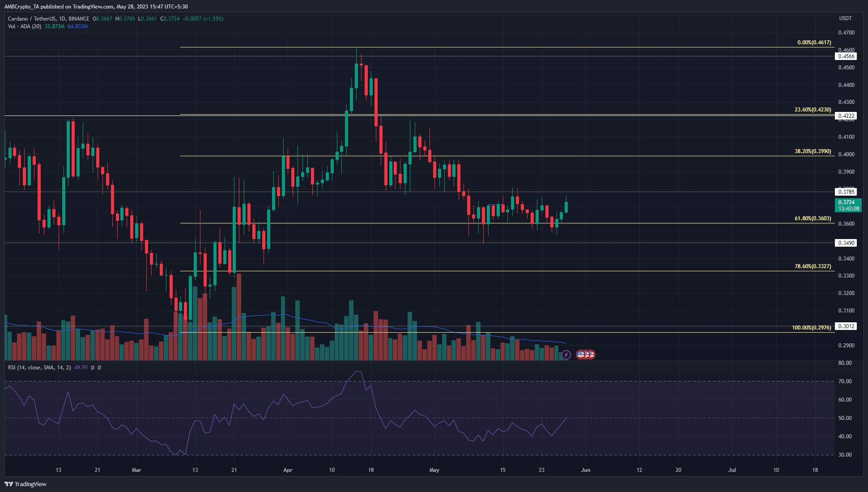Select the 38.20%(0.3990) Fibonacci level label
The image size is (868, 492).
pos(813,151)
